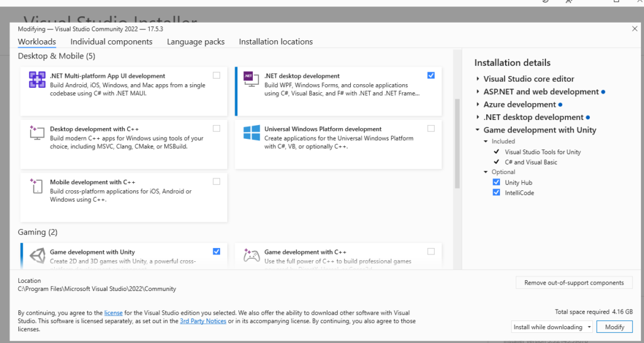The height and width of the screenshot is (343, 644).
Task: Open the Install while downloading dropdown
Action: [x=552, y=327]
